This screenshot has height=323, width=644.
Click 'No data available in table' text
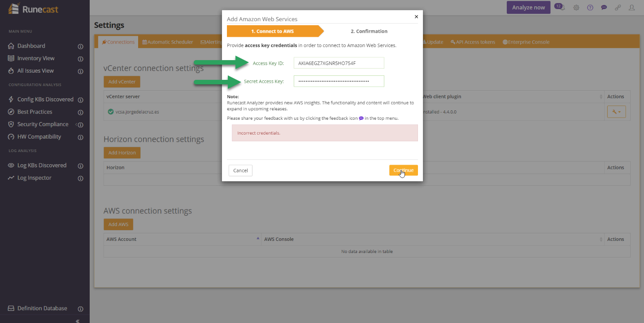(367, 251)
